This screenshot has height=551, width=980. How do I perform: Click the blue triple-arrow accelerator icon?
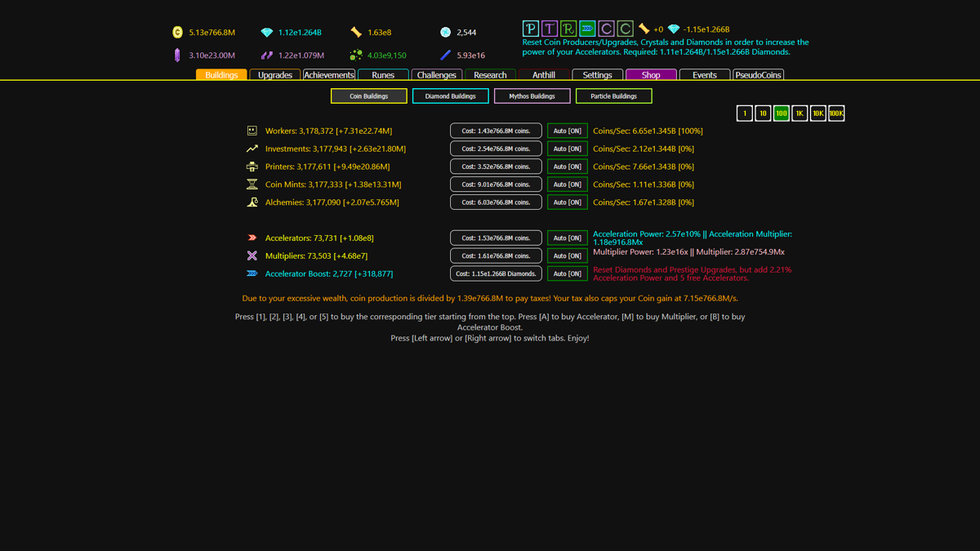click(x=586, y=28)
